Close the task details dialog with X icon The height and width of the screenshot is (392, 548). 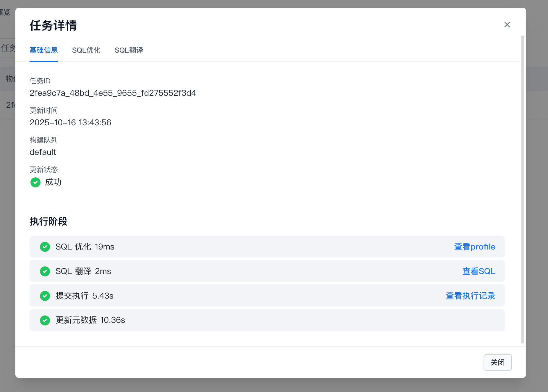pyautogui.click(x=507, y=25)
